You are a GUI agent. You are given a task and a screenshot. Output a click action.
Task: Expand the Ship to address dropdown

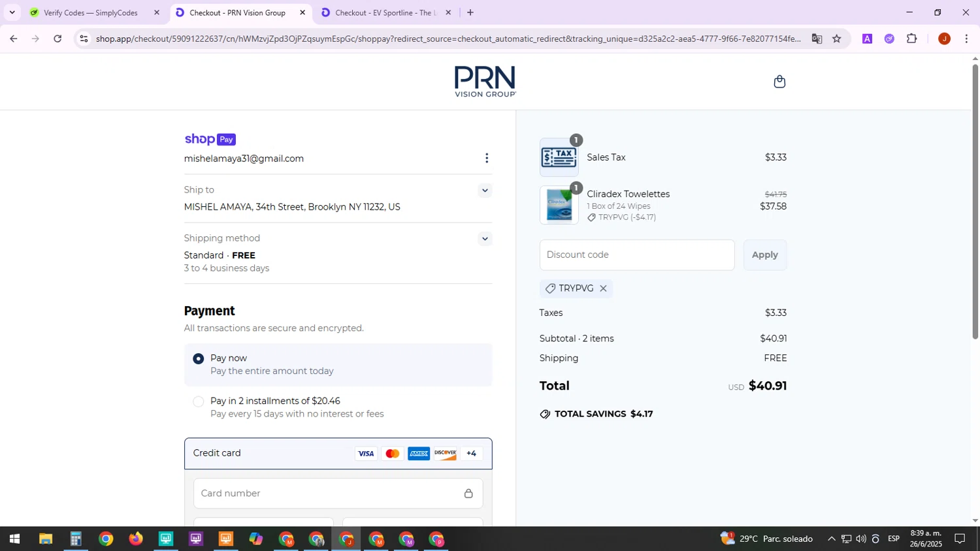click(x=484, y=191)
